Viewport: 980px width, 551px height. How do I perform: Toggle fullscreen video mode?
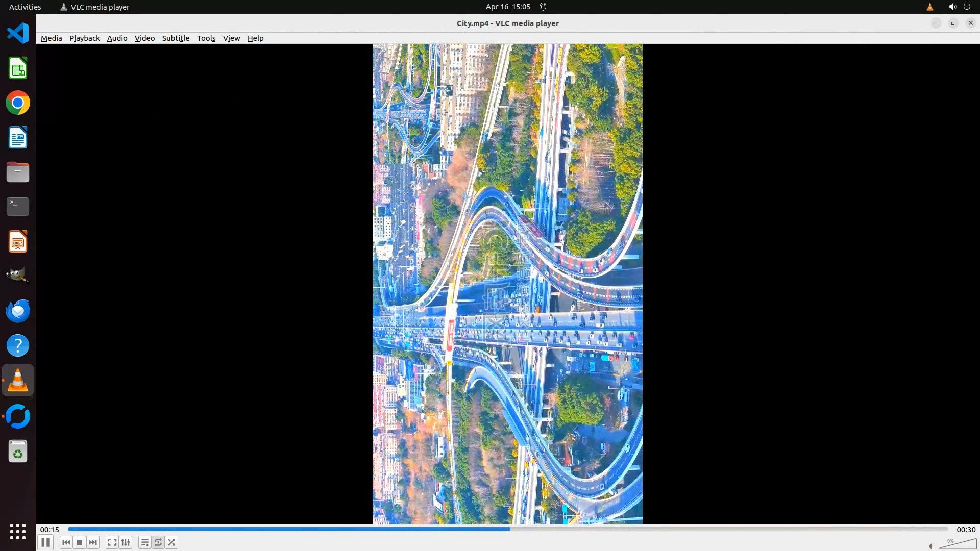click(112, 542)
